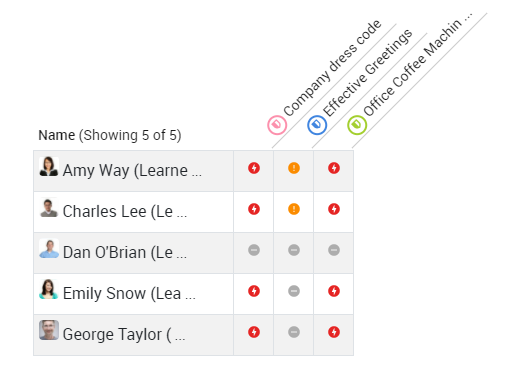Click the blue Effective Greetings course icon
The width and height of the screenshot is (509, 366).
point(317,125)
